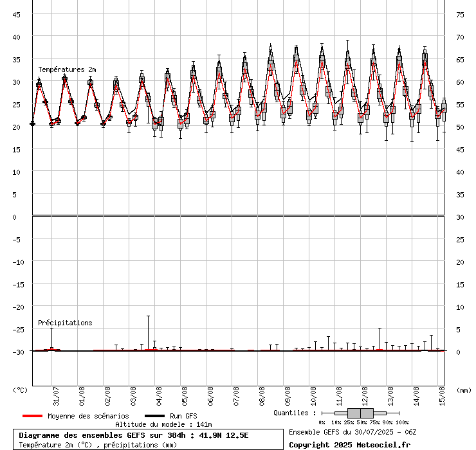Click the 06/08 date axis label
Screen dimensions: 476x450
coord(211,396)
